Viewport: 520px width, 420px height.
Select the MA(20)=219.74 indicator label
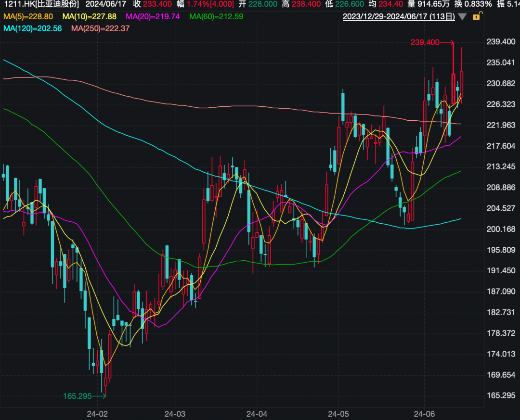[x=153, y=16]
